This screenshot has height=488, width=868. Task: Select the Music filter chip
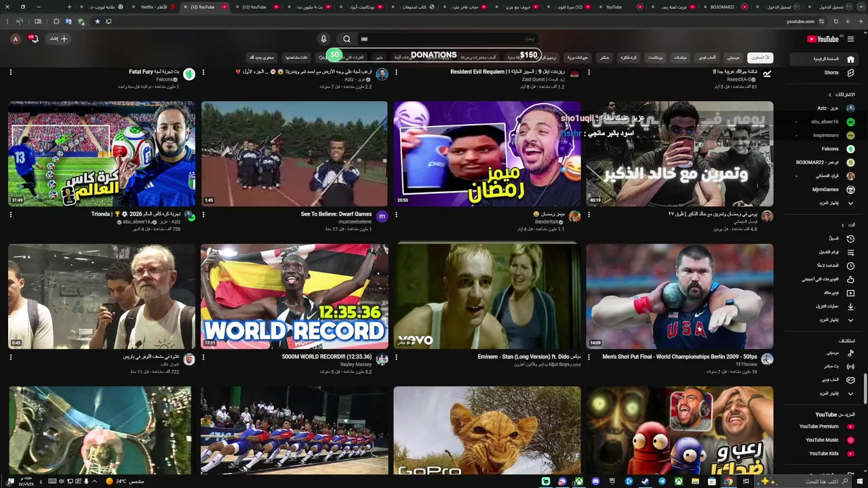click(x=733, y=58)
